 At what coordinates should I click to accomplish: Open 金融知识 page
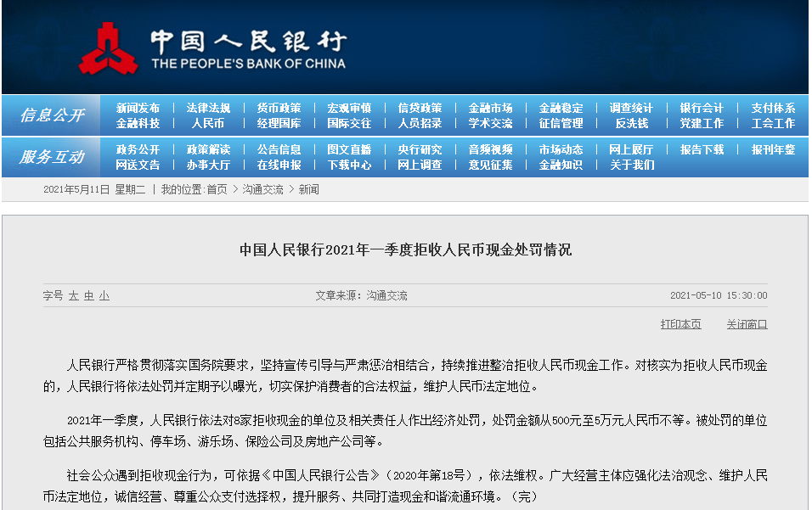(x=561, y=165)
